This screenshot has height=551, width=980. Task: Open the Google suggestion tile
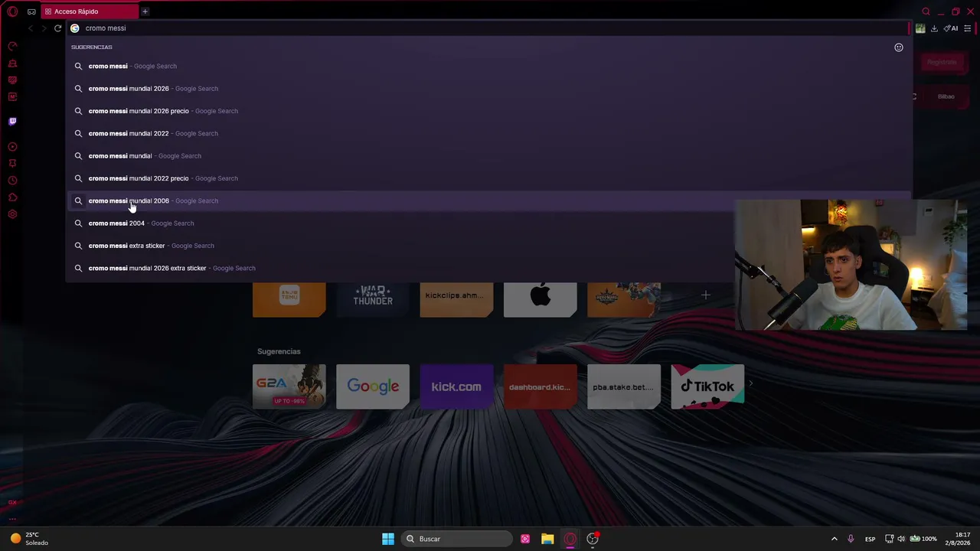coord(373,386)
